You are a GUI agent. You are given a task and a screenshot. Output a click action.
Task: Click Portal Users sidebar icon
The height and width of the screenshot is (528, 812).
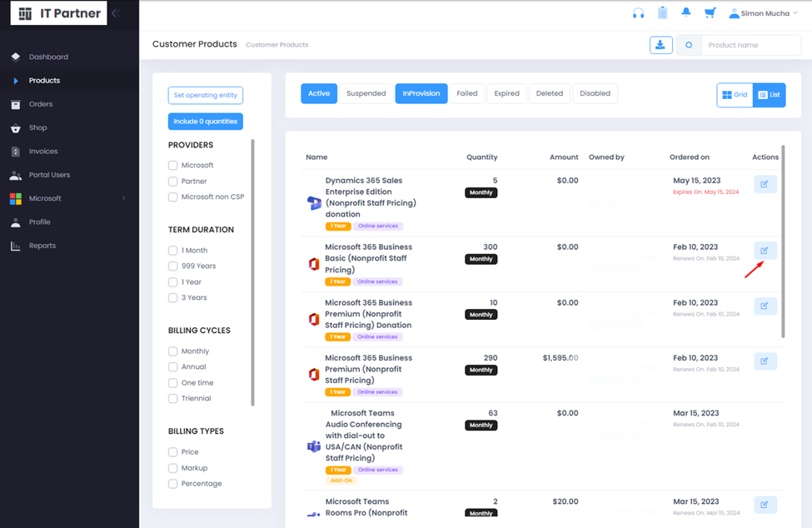click(x=16, y=175)
